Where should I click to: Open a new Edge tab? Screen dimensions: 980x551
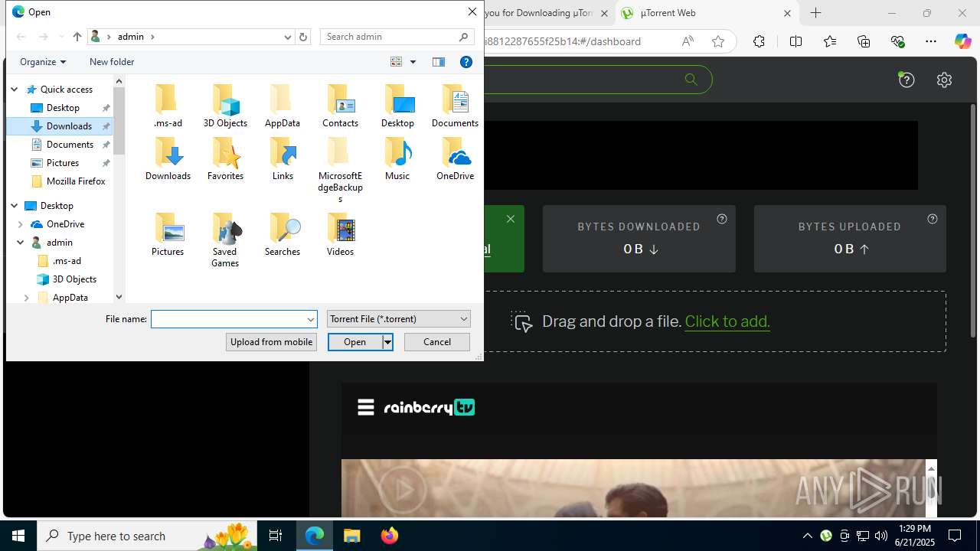click(816, 13)
